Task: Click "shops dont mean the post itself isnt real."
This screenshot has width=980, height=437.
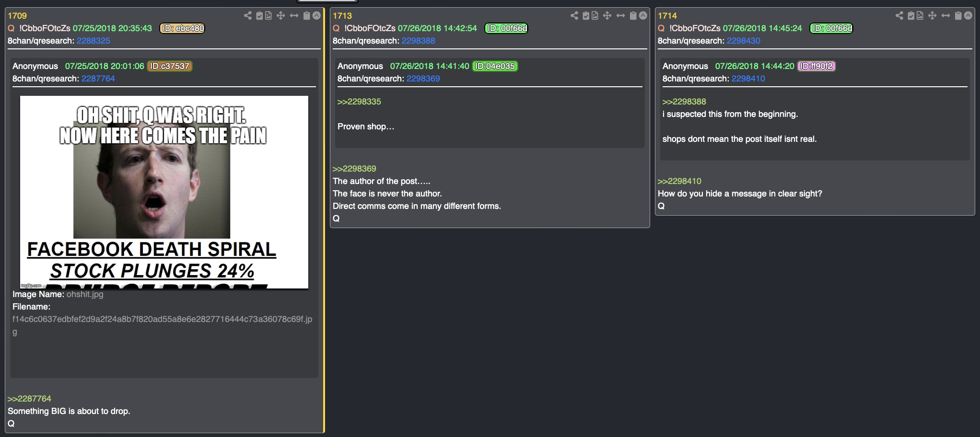Action: 739,139
